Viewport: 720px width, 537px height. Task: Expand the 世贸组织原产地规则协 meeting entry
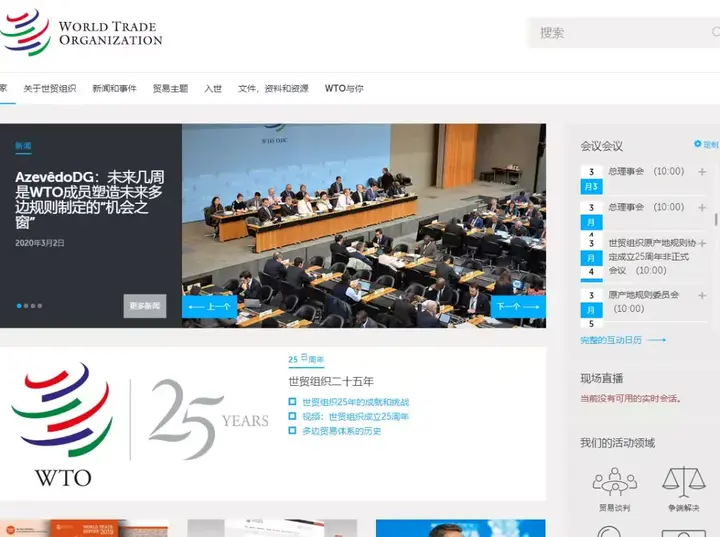click(x=702, y=243)
